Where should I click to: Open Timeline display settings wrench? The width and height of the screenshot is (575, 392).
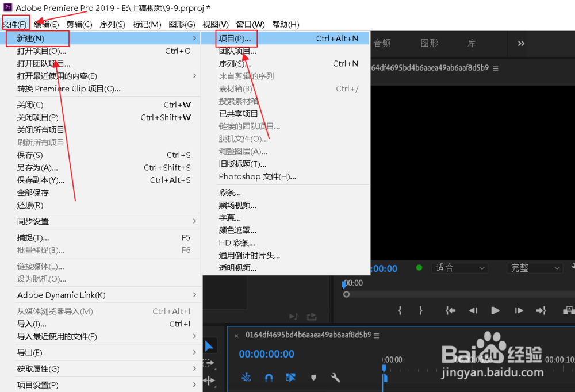pos(336,377)
